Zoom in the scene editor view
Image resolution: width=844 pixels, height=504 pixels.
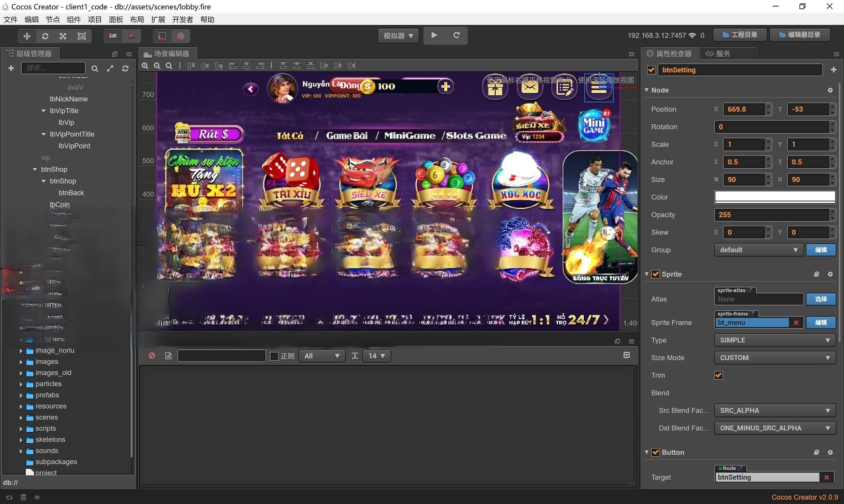(x=145, y=66)
